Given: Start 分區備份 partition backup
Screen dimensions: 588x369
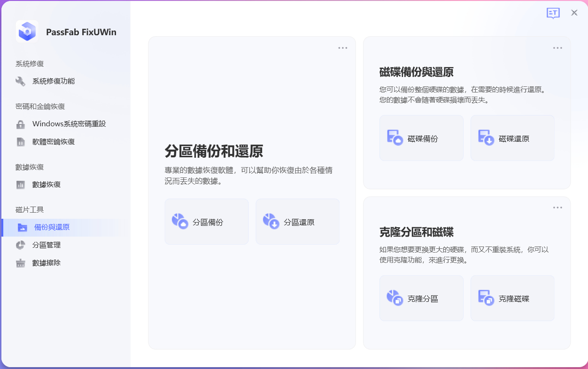Looking at the screenshot, I should pos(207,222).
